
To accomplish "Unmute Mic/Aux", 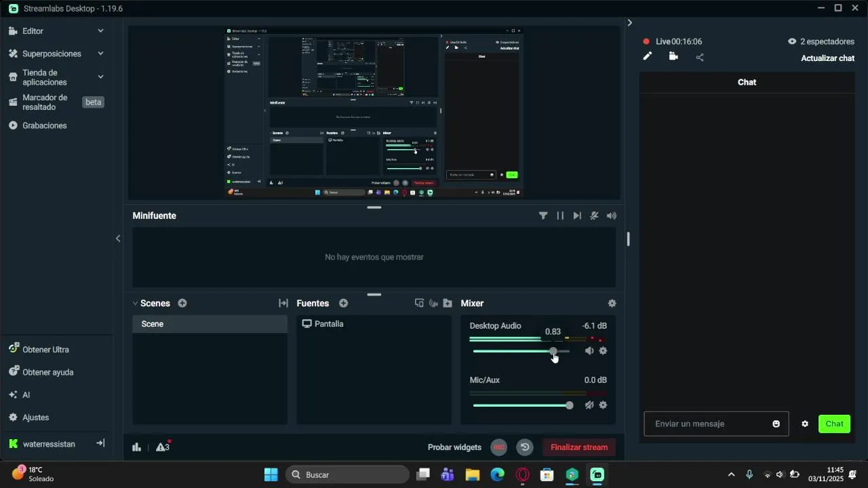I will (x=589, y=405).
